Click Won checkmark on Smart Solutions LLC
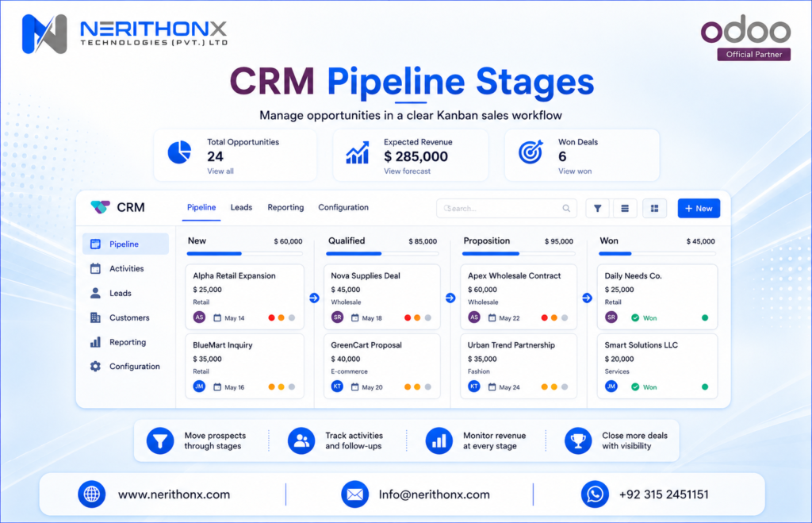Viewport: 812px width, 523px height. [635, 386]
